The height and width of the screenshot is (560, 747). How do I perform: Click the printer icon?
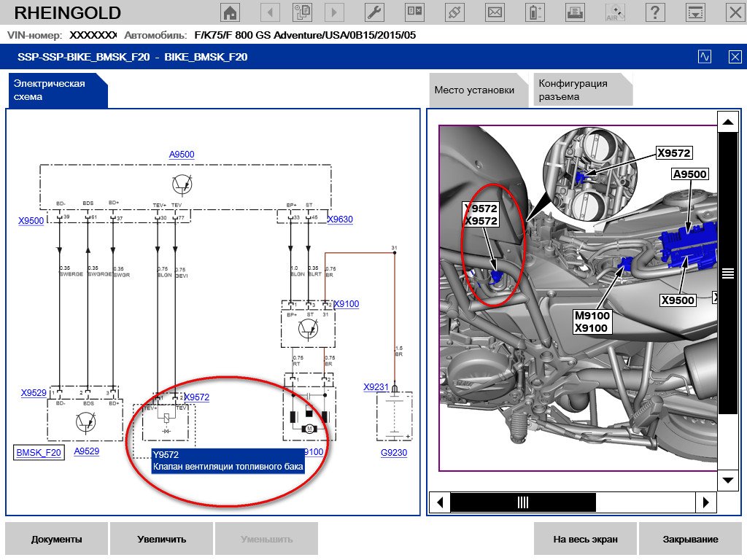point(576,12)
